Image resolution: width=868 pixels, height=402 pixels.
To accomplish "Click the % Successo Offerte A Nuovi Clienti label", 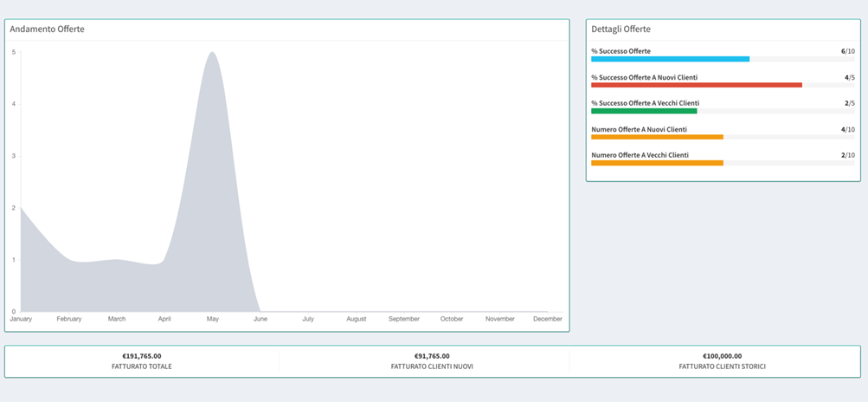I will coord(644,77).
